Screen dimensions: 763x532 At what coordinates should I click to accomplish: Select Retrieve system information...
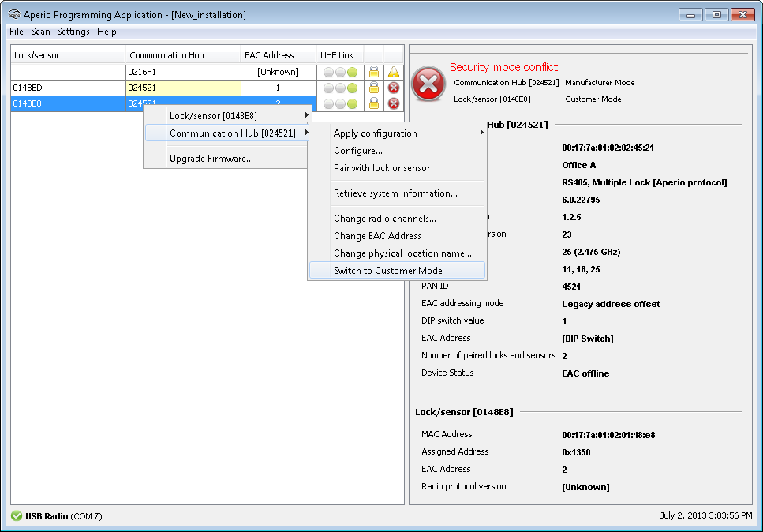[x=395, y=193]
